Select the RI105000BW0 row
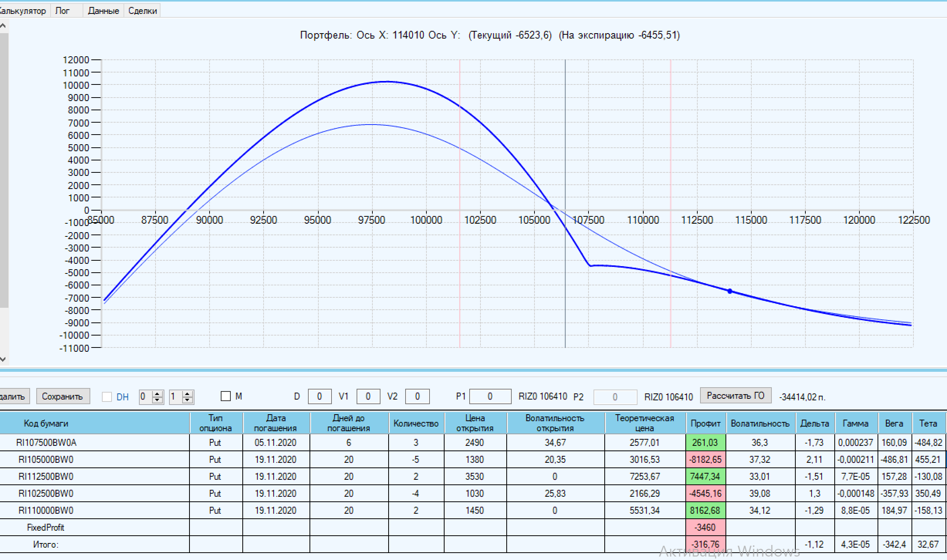Viewport: 947px width, 560px height. pyautogui.click(x=46, y=460)
